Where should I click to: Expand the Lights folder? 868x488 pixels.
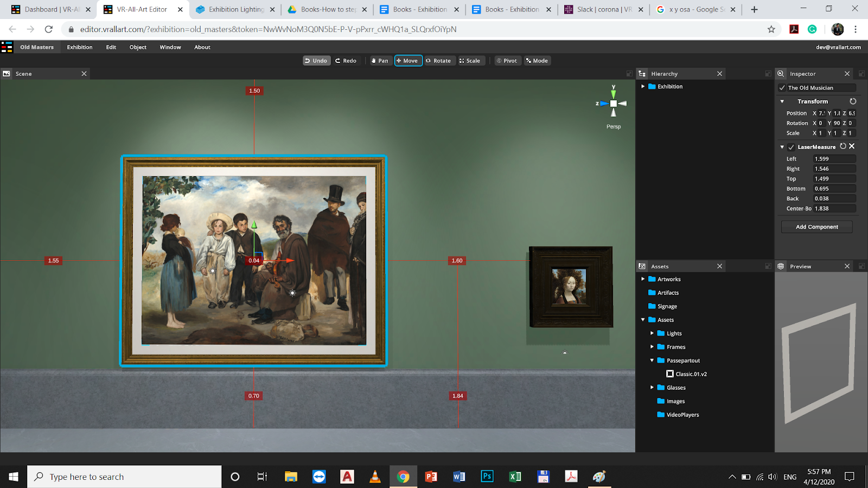652,333
